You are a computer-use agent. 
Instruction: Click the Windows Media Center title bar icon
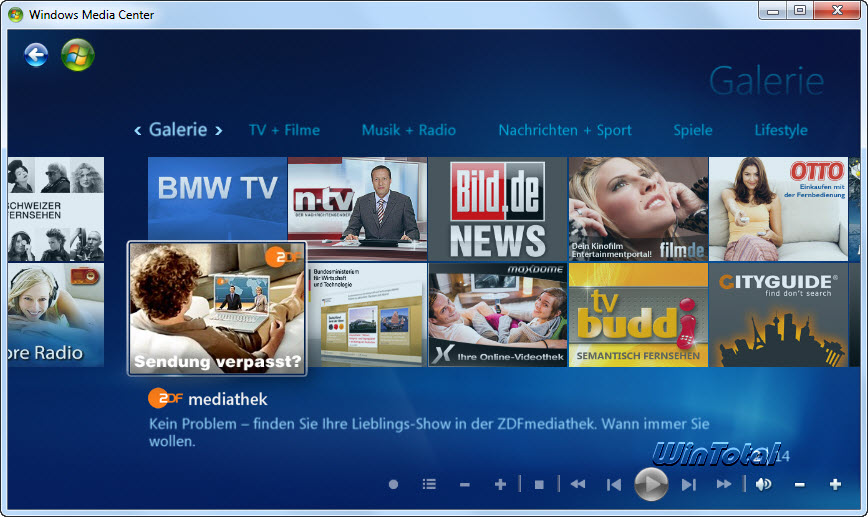(16, 14)
